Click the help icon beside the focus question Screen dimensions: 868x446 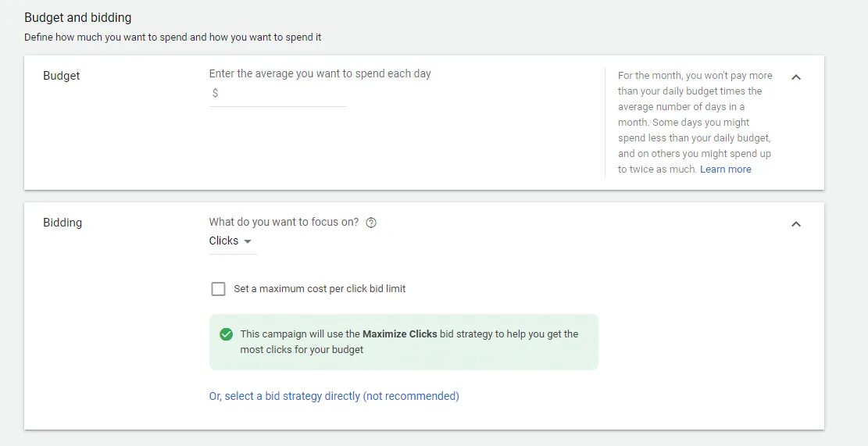click(371, 223)
